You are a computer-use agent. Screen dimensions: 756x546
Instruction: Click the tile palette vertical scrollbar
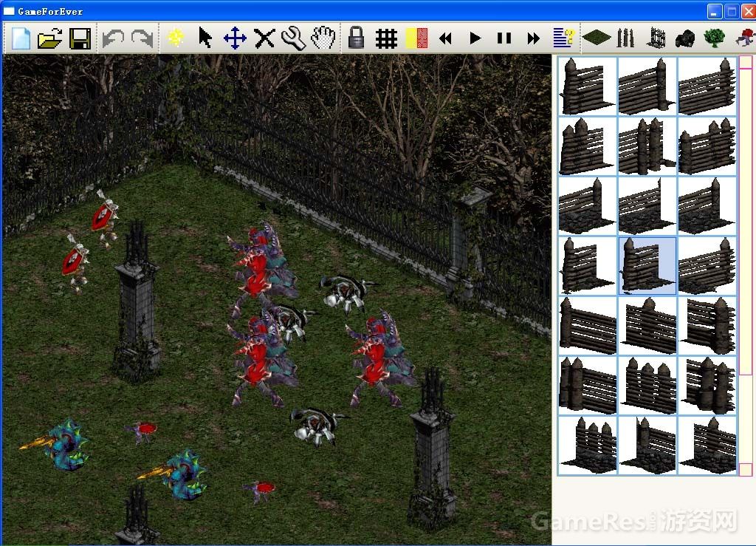746,222
